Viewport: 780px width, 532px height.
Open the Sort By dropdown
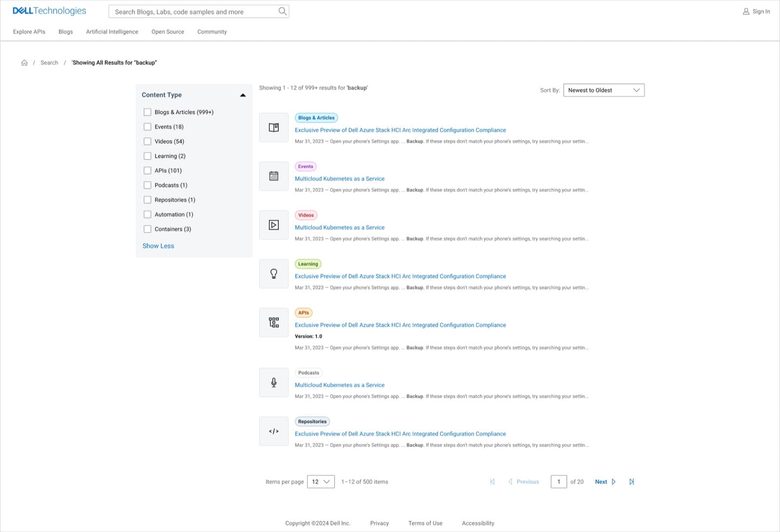point(604,90)
